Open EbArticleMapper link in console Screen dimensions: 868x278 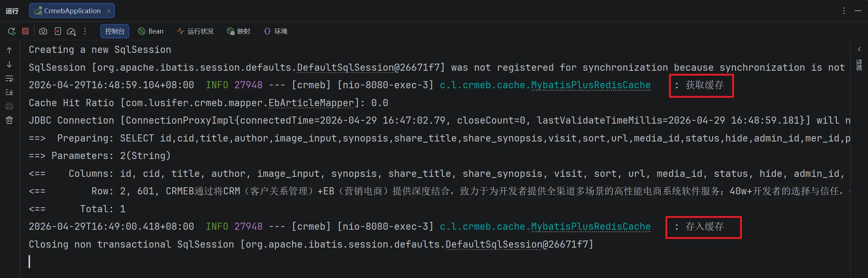(x=311, y=103)
